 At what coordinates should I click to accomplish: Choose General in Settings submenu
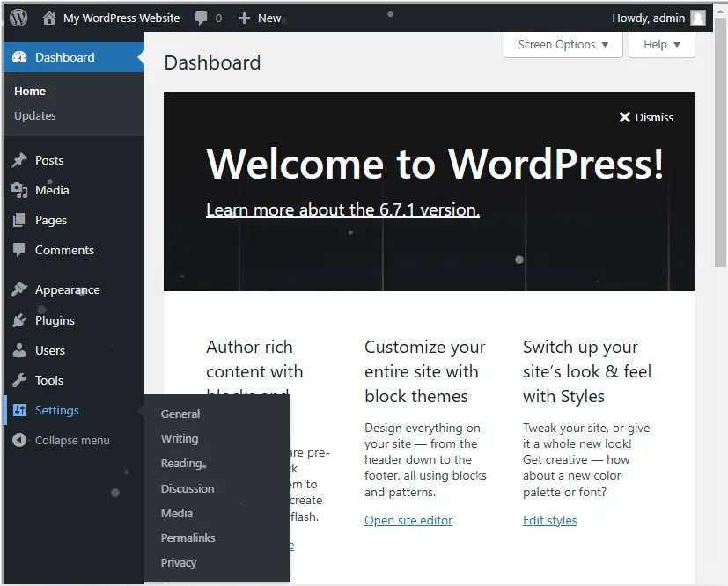[x=180, y=414]
